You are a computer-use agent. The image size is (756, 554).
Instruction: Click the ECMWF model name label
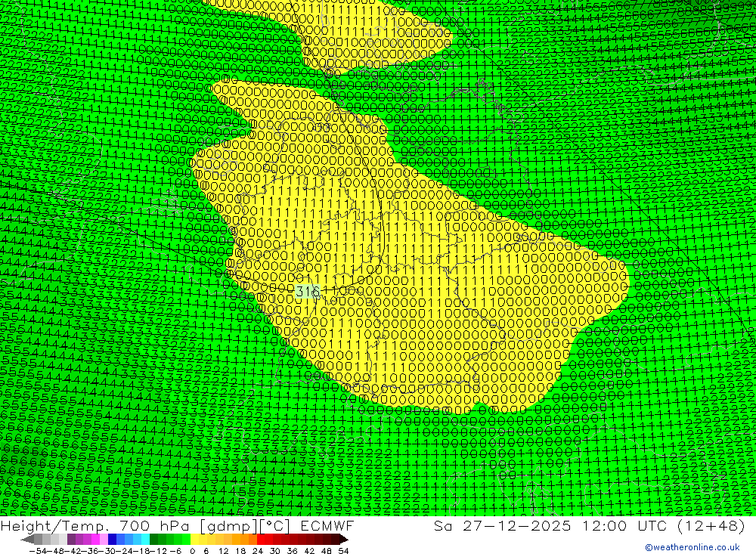[x=327, y=525]
